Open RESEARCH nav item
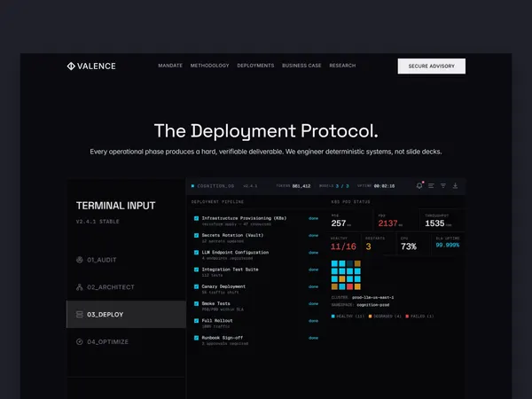The width and height of the screenshot is (532, 399). [342, 66]
